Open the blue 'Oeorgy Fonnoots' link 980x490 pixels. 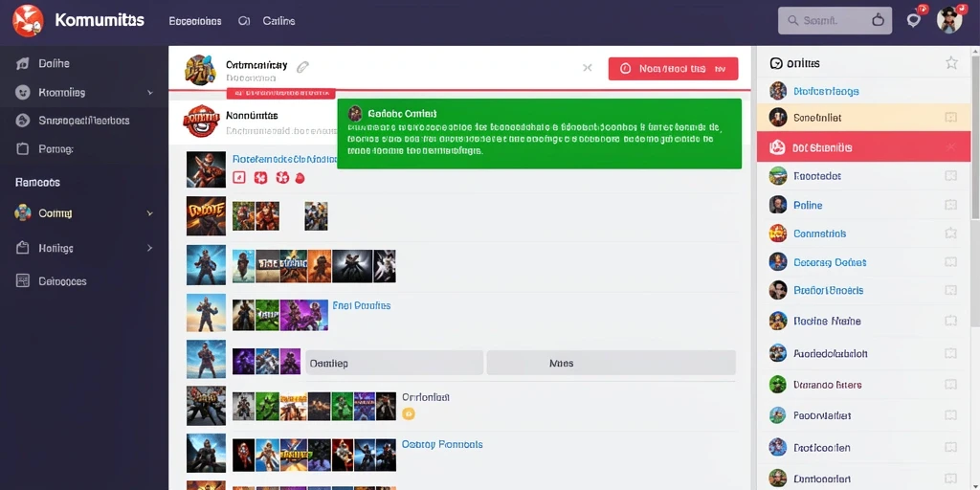442,444
